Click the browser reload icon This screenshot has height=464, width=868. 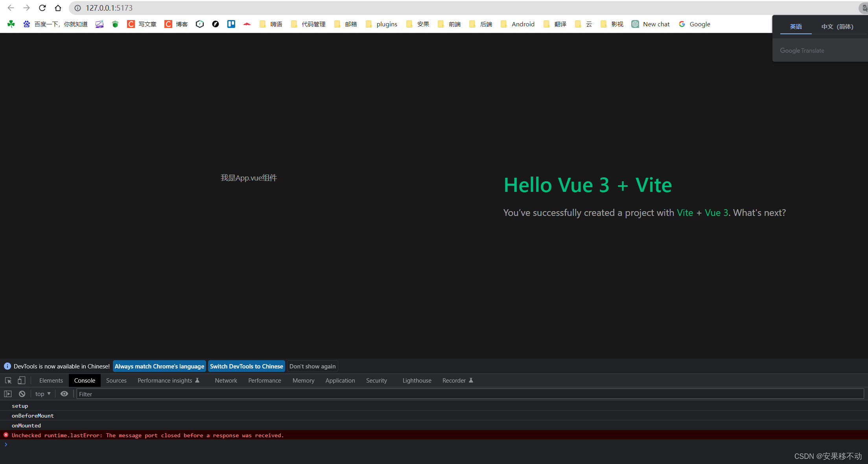coord(42,8)
